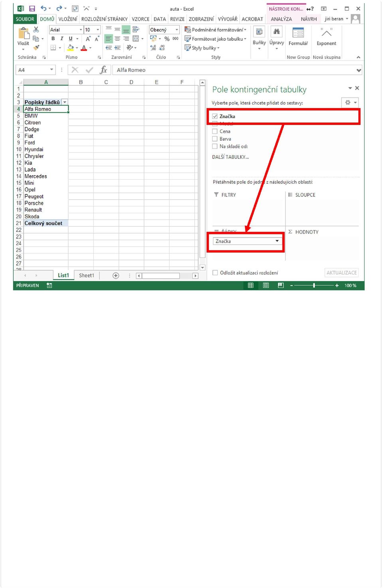Expand the formula bar with the chevron
This screenshot has height=588, width=383.
coord(359,70)
